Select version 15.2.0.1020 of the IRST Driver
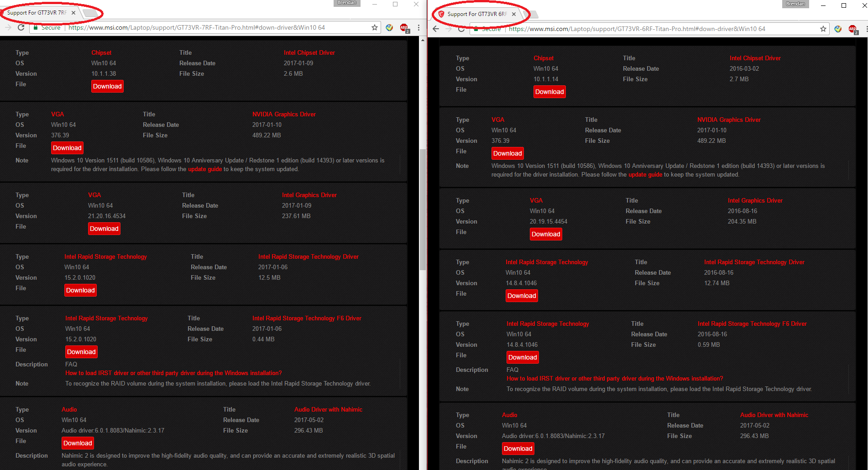This screenshot has height=470, width=868. coord(80,278)
